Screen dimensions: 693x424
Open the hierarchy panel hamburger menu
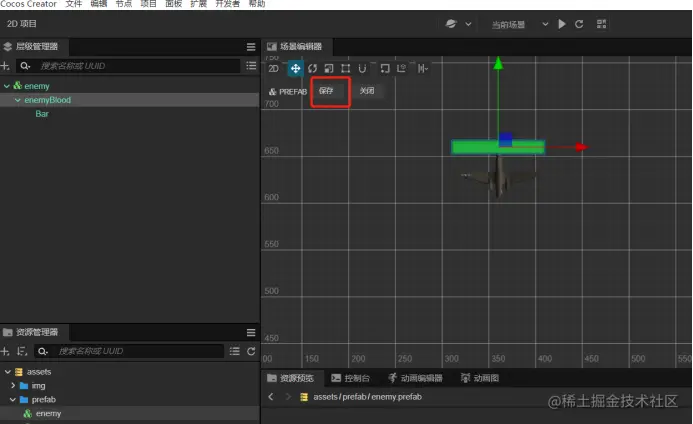tap(251, 47)
